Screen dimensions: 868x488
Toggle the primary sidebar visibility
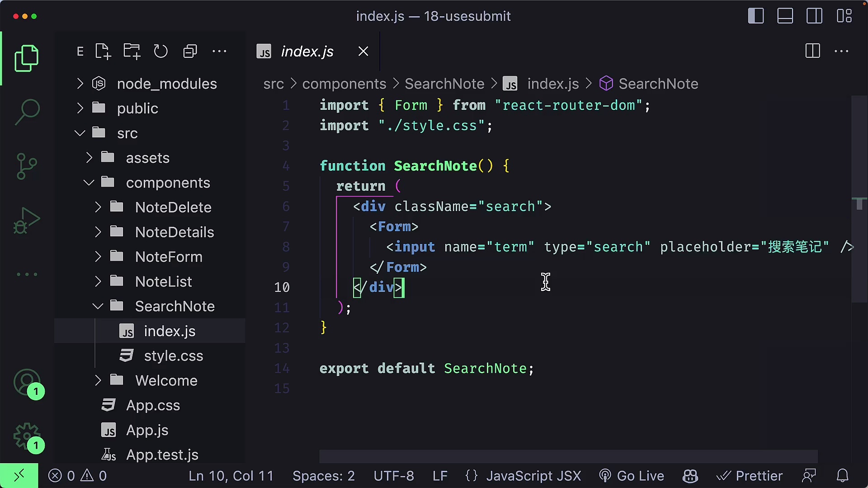pyautogui.click(x=755, y=16)
